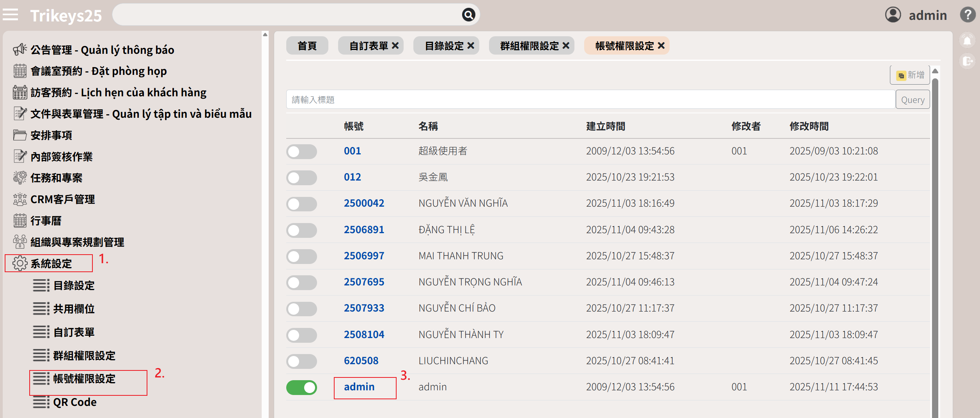The image size is (980, 418).
Task: Collapse the 系統設定 menu section
Action: click(x=51, y=264)
